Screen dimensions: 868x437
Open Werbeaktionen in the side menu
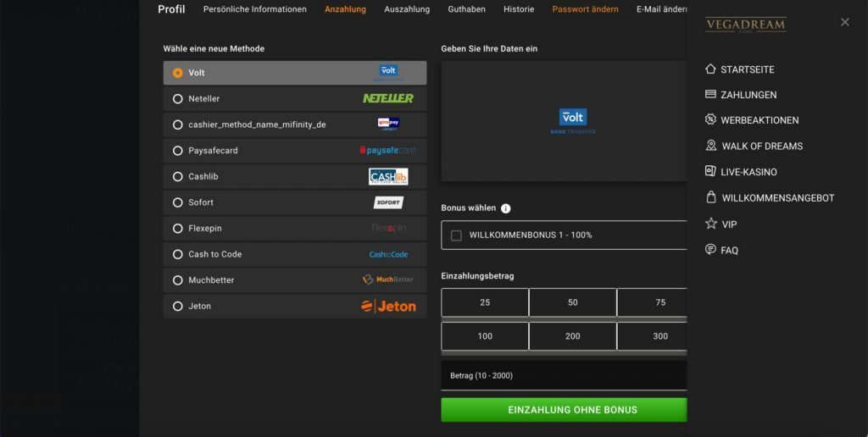[x=759, y=120]
